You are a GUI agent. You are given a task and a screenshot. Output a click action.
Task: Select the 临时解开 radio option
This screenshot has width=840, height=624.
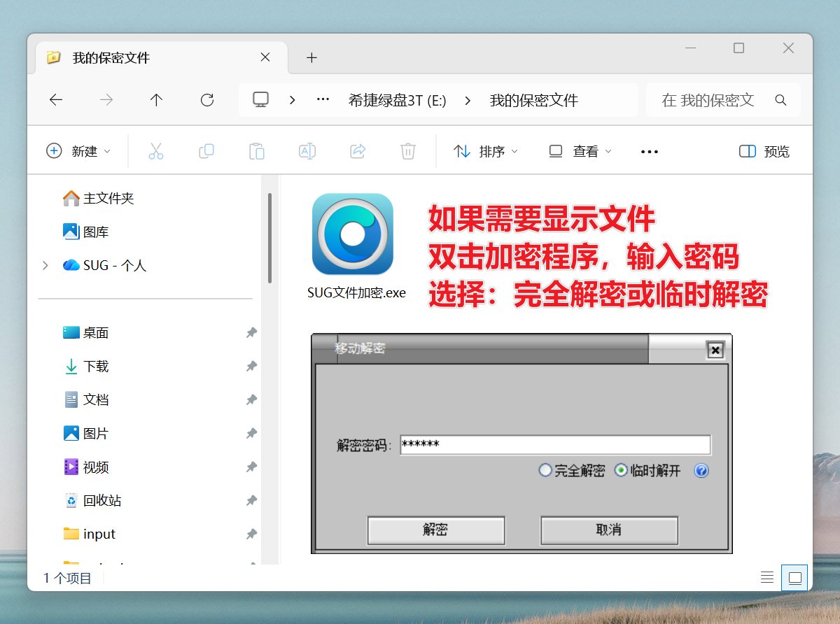[x=621, y=470]
